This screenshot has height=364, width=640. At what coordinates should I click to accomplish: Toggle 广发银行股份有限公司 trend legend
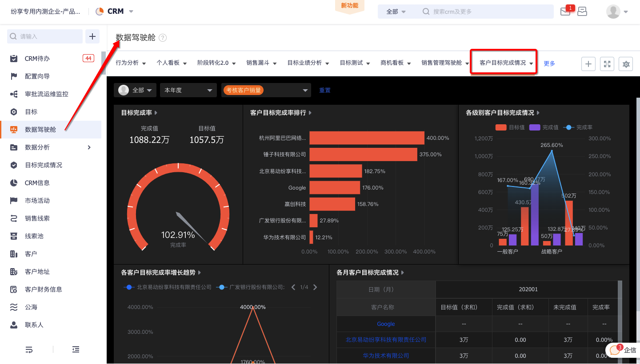pos(250,287)
